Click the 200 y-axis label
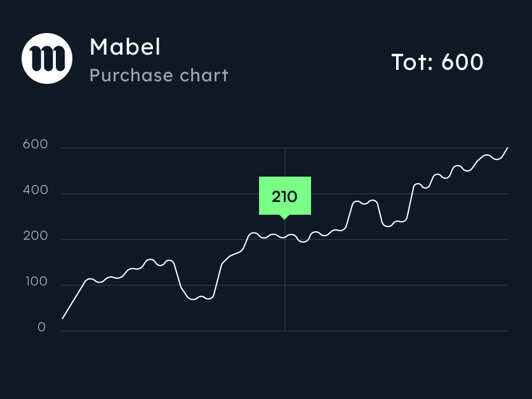532x399 pixels. [35, 236]
